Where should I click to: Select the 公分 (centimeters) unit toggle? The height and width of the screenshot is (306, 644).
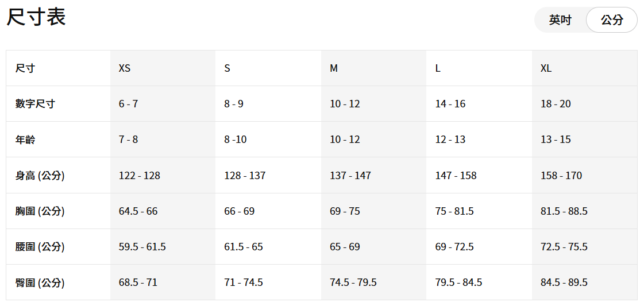point(612,20)
